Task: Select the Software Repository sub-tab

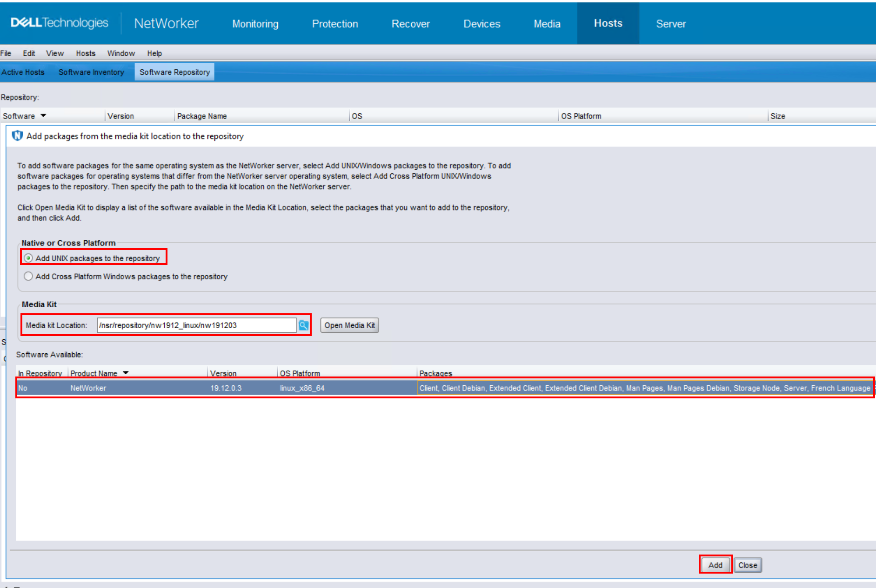Action: (x=174, y=72)
